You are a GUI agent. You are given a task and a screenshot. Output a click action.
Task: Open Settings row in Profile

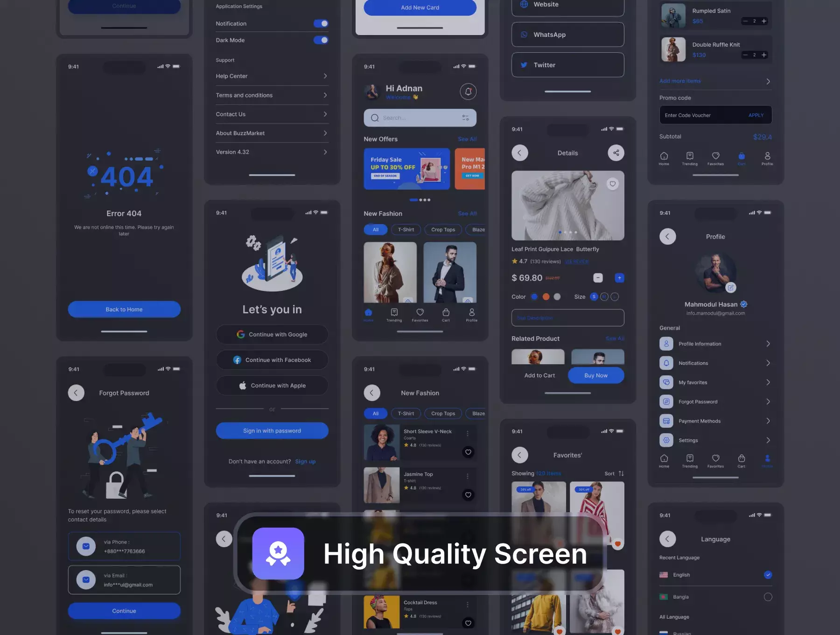tap(715, 440)
